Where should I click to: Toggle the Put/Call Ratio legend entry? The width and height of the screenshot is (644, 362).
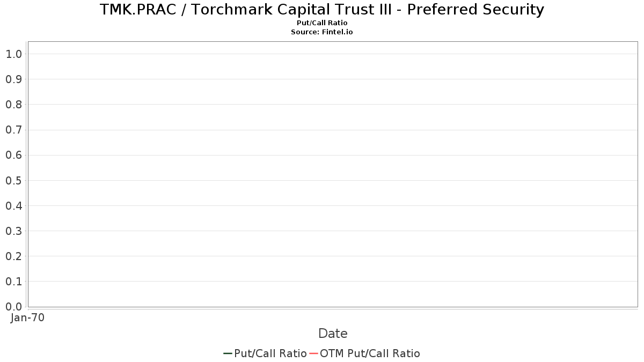(265, 353)
